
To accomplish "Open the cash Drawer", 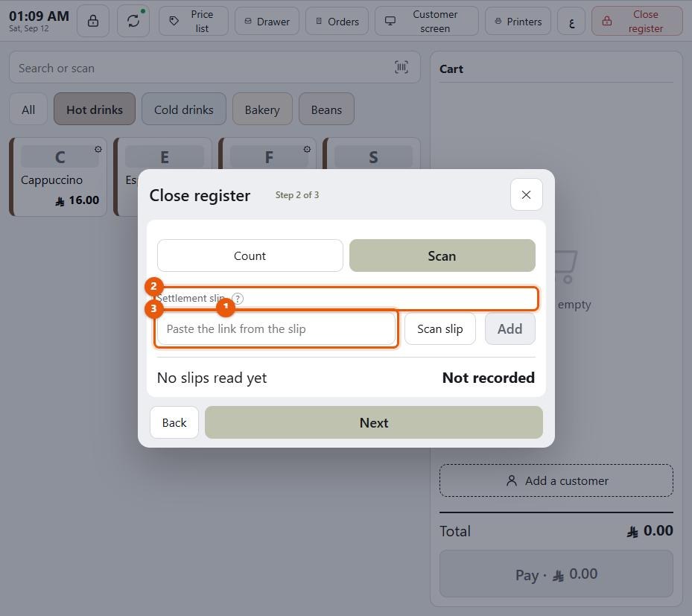I will [267, 21].
